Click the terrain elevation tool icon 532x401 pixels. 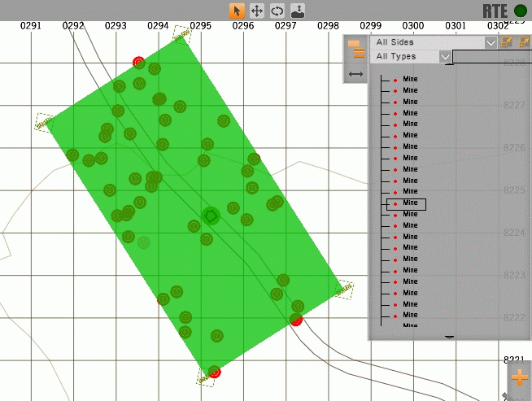(298, 11)
